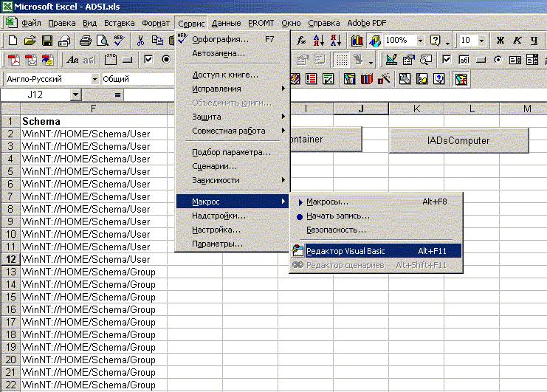
Task: Open the Данные menu
Action: [226, 23]
